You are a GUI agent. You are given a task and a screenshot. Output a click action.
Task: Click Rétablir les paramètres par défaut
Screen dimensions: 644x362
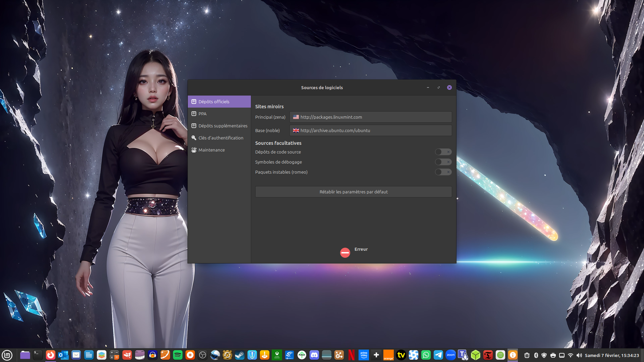point(353,192)
